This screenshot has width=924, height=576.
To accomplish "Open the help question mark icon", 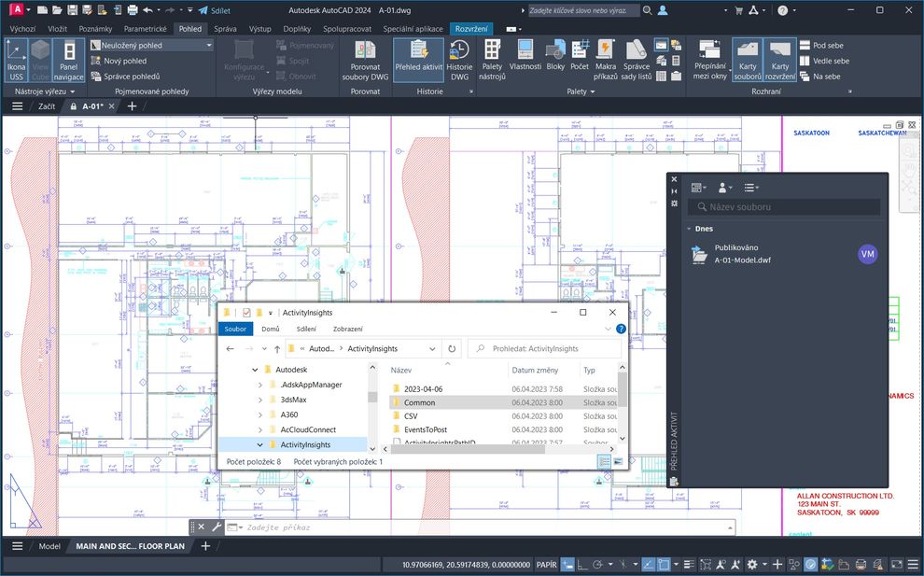I will coord(782,10).
